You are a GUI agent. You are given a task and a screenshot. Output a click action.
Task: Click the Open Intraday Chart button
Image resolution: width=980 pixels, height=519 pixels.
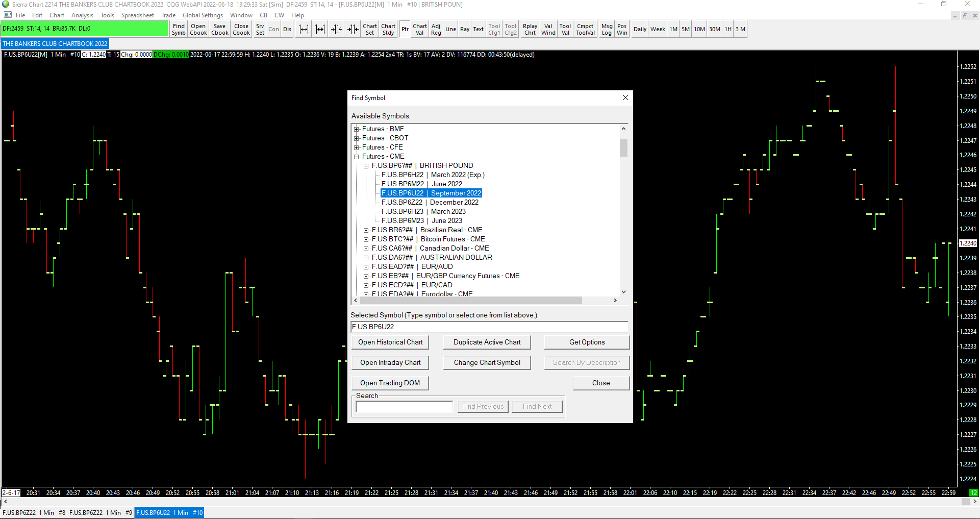click(x=390, y=363)
